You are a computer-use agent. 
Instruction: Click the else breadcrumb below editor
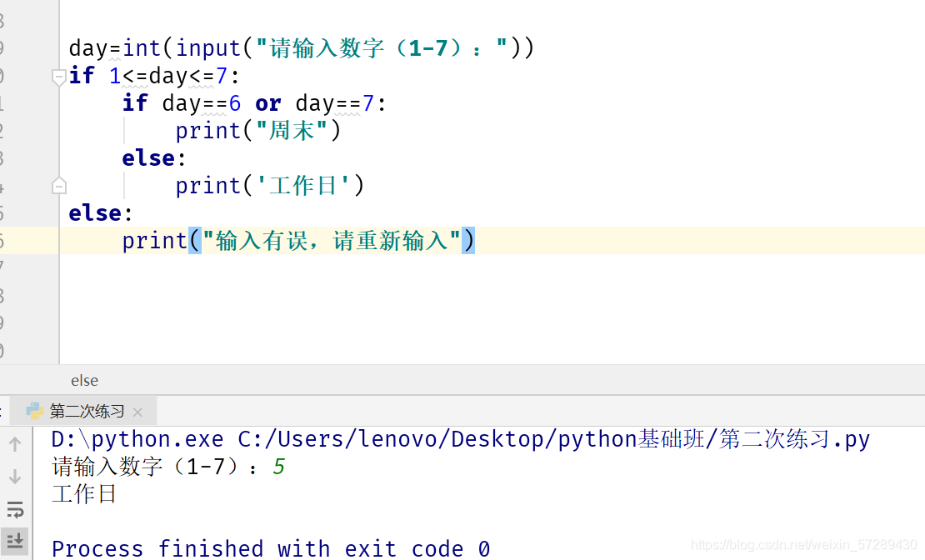coord(84,381)
